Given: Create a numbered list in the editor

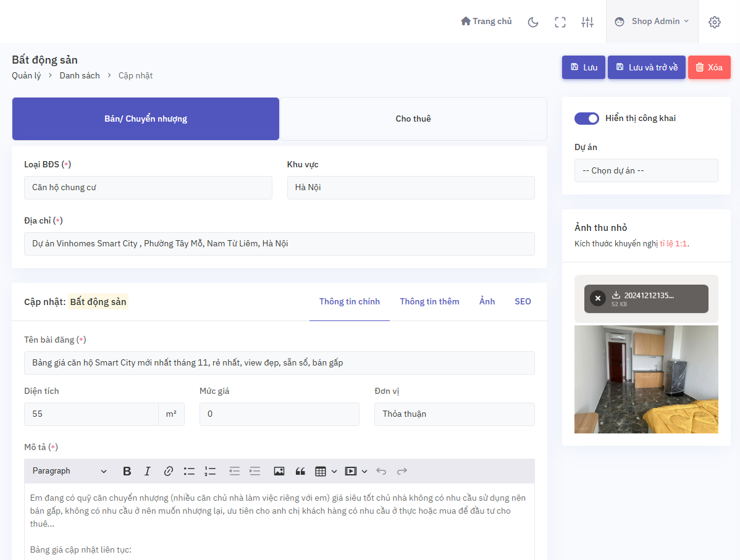Looking at the screenshot, I should 210,471.
